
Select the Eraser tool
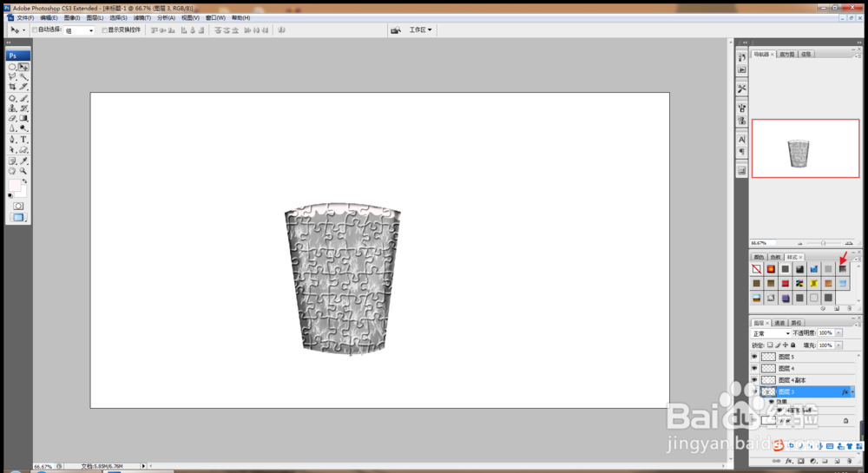(12, 118)
